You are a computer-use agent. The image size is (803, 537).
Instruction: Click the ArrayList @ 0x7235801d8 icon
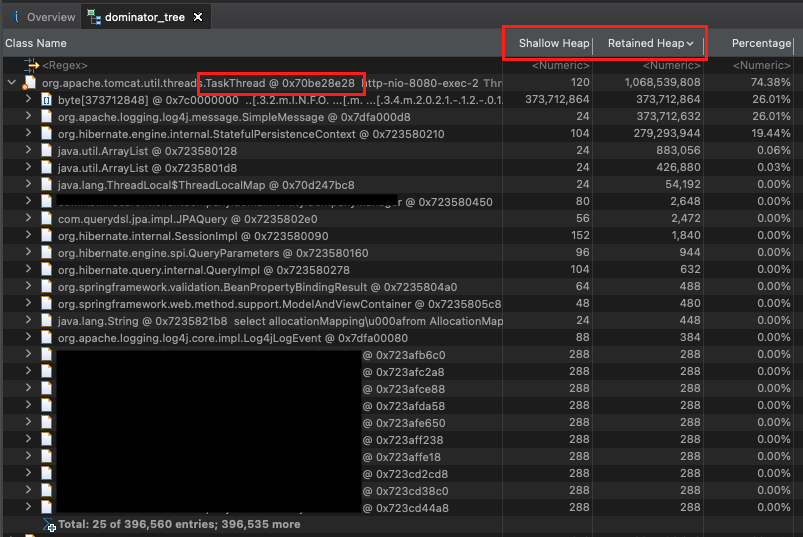pos(47,167)
